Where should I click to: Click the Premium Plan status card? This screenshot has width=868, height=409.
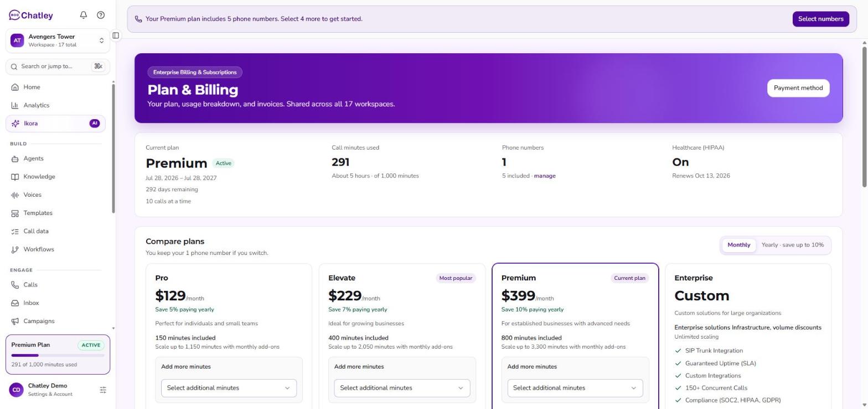[58, 355]
